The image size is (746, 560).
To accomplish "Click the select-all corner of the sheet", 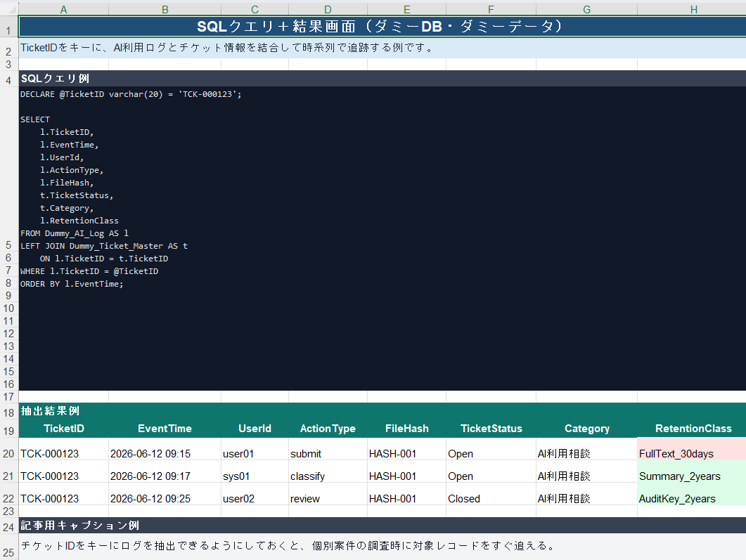I will pos(8,9).
